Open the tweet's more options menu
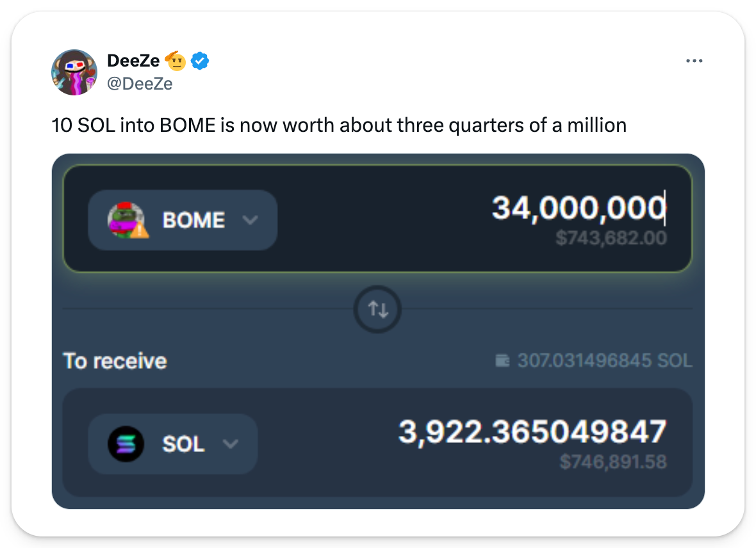Screen dimensions: 756x548 click(x=694, y=61)
